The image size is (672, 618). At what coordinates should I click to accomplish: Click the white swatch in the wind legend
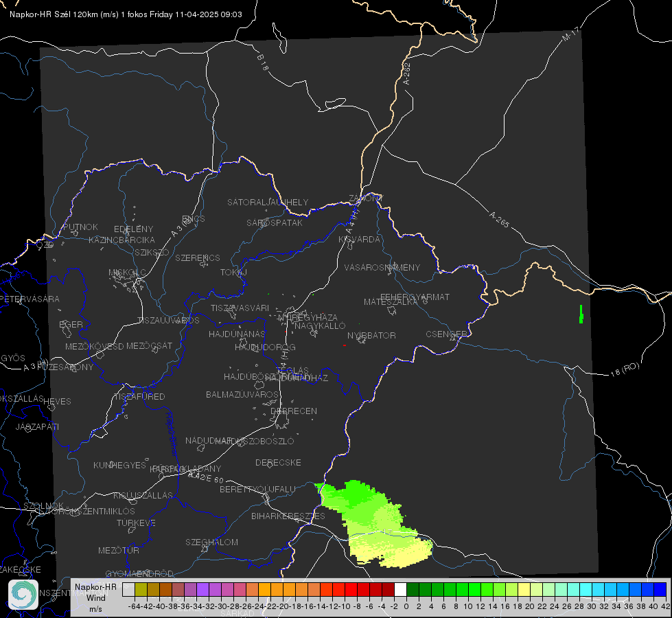click(400, 589)
